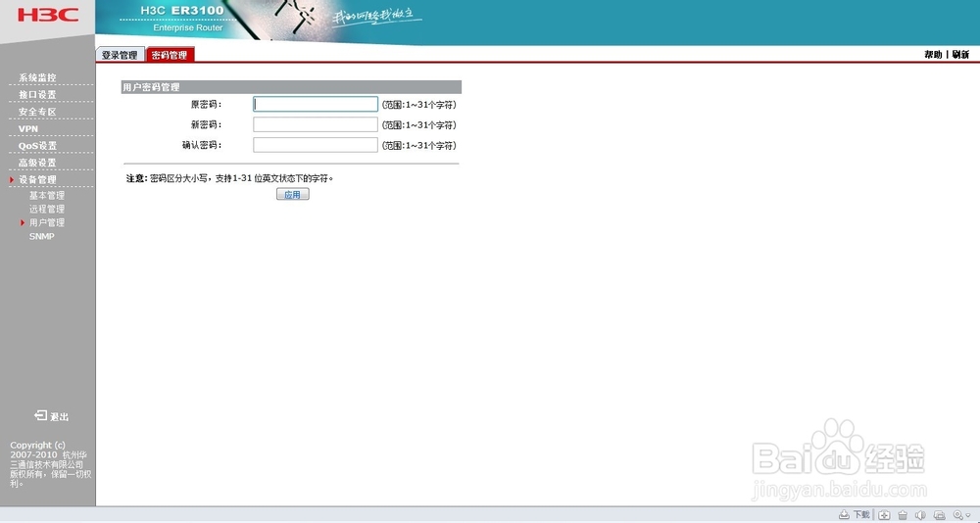Screen dimensions: 980x523
Task: Click the 下载 label in status bar
Action: pos(861,515)
